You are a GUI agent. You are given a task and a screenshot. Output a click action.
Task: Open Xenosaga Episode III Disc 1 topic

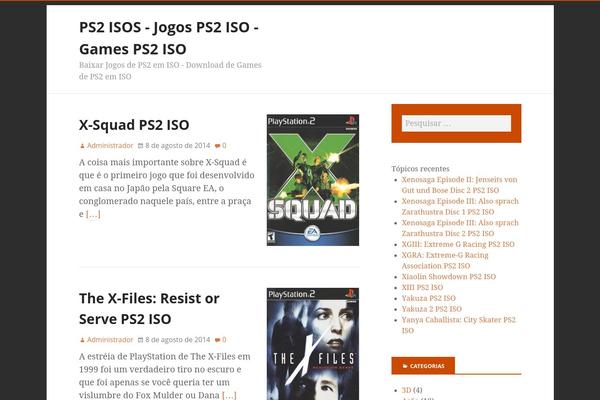tap(460, 206)
